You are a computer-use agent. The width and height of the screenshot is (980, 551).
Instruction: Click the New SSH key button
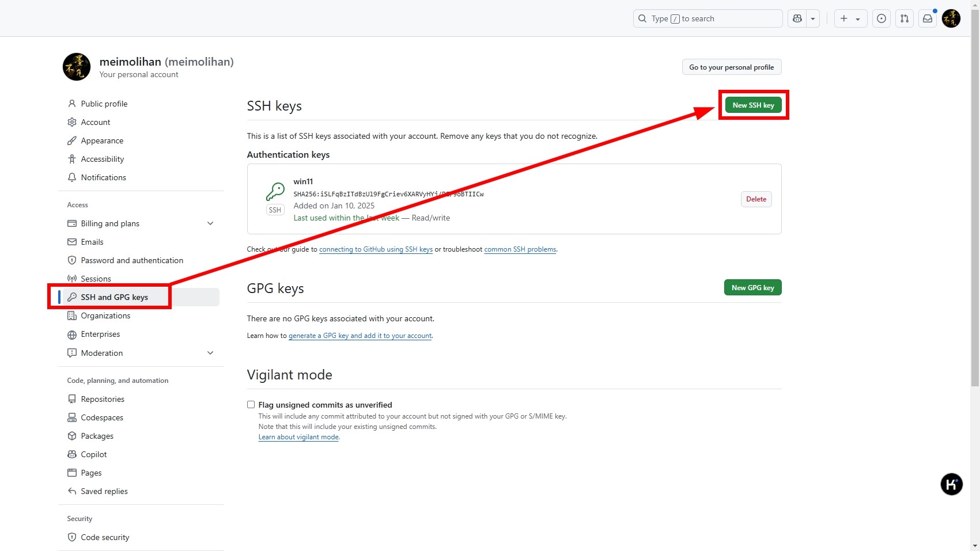pyautogui.click(x=753, y=105)
